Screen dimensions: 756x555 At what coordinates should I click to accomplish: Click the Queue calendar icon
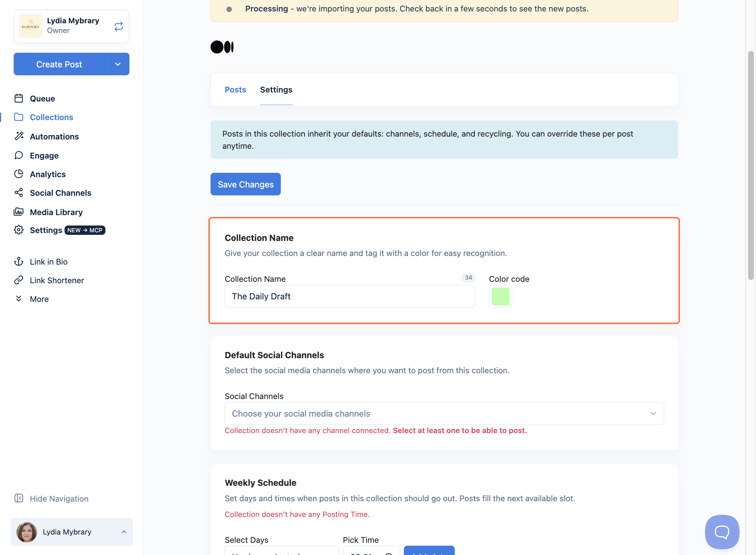19,98
